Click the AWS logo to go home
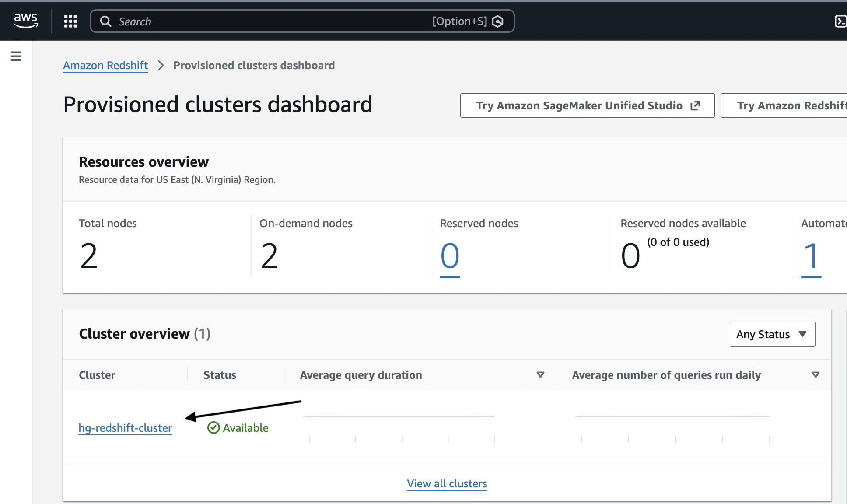The height and width of the screenshot is (504, 847). tap(25, 21)
